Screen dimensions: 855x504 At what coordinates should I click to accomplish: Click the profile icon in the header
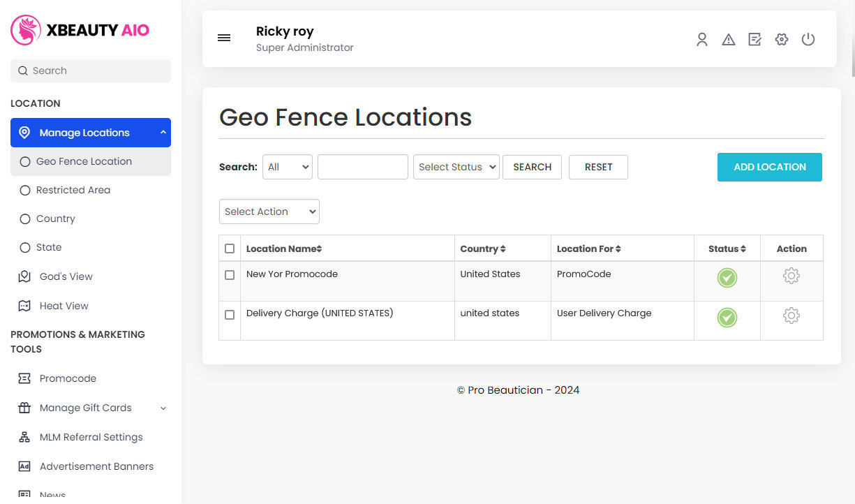(702, 40)
